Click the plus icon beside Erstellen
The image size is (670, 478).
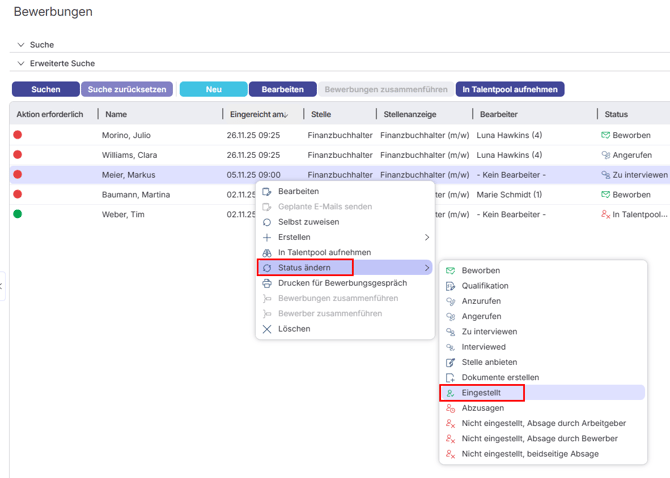tap(267, 237)
